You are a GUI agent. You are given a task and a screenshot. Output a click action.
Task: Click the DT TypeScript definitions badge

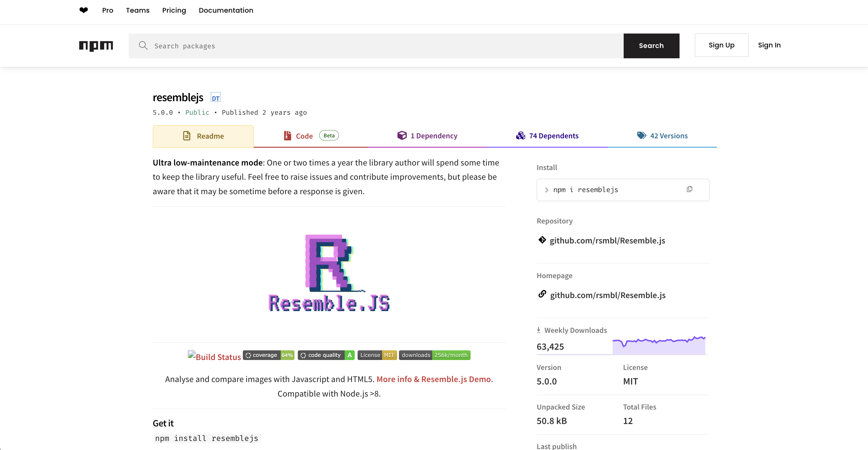tap(215, 98)
